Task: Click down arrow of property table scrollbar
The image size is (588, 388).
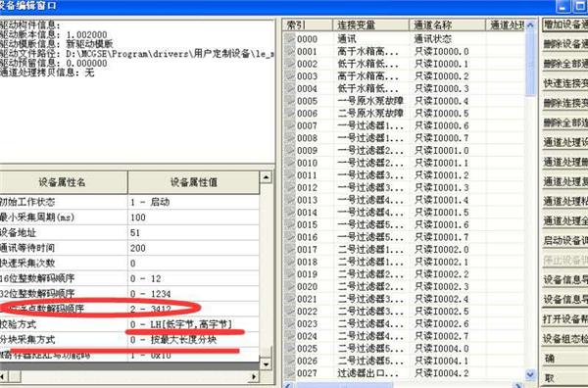Action: click(x=266, y=364)
